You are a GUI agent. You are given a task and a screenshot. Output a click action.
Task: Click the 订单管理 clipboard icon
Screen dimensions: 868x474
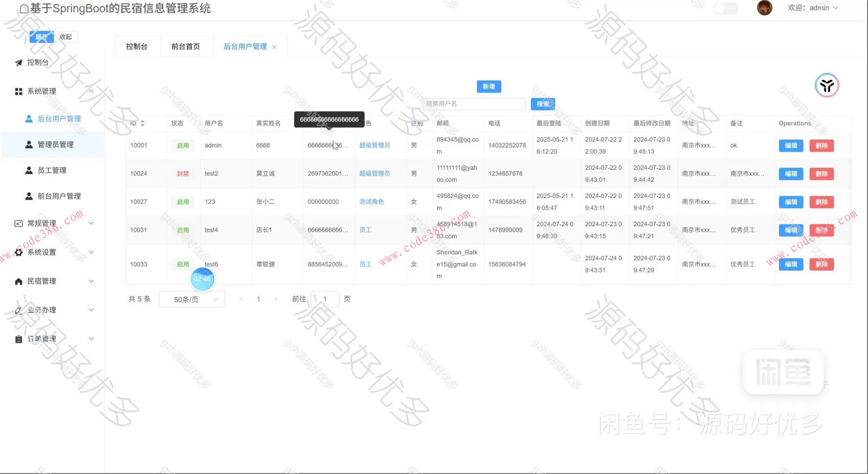(x=19, y=339)
